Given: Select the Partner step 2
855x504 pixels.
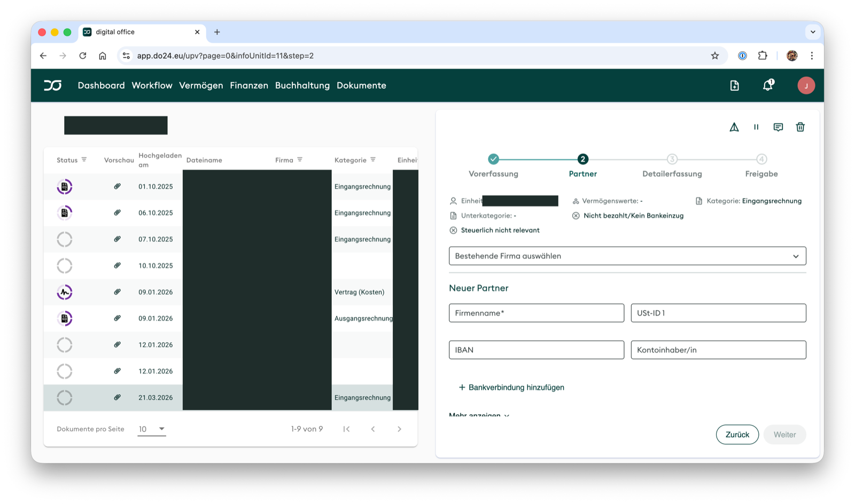Looking at the screenshot, I should [582, 166].
